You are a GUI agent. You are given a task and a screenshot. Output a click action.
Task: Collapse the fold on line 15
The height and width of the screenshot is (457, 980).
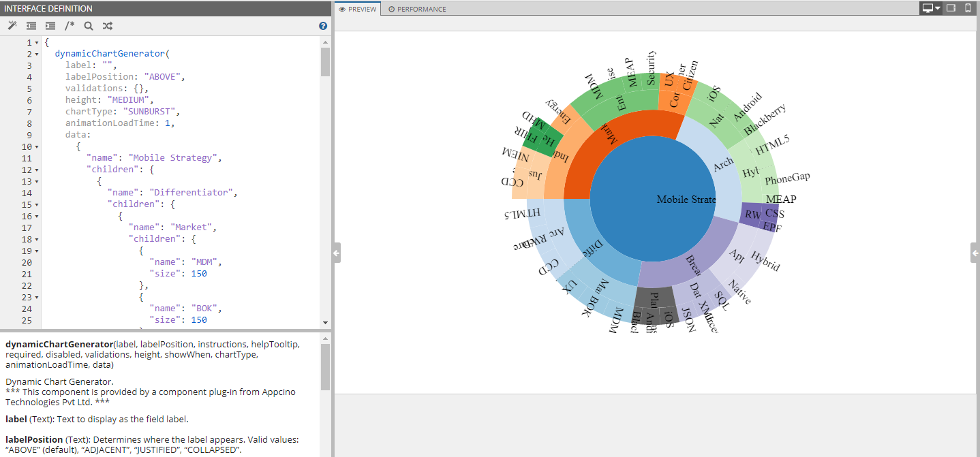coord(37,204)
